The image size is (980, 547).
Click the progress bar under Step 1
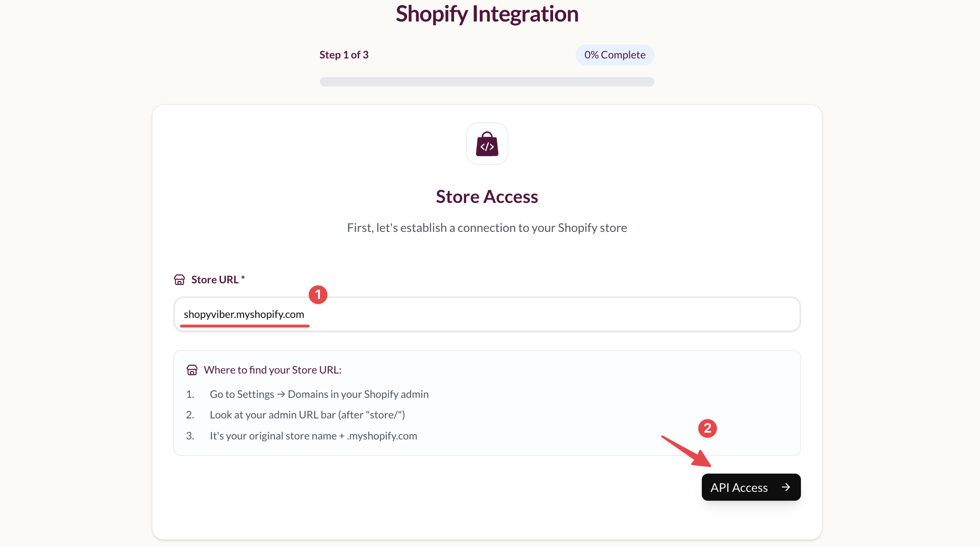click(x=487, y=81)
